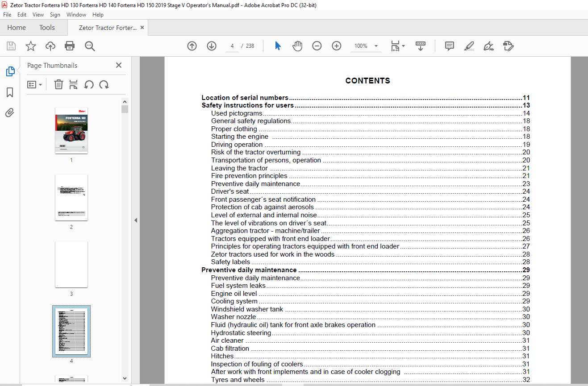Open the Sign menu
The image size is (588, 386).
55,15
